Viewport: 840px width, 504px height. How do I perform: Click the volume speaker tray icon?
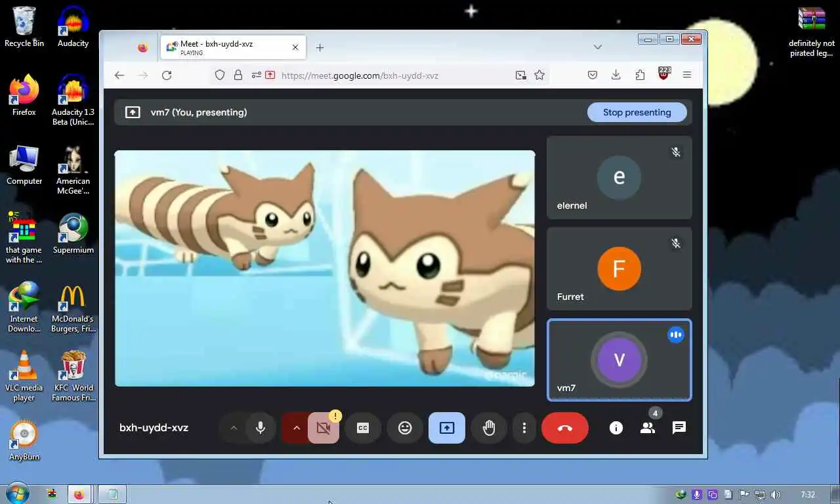coord(775,495)
